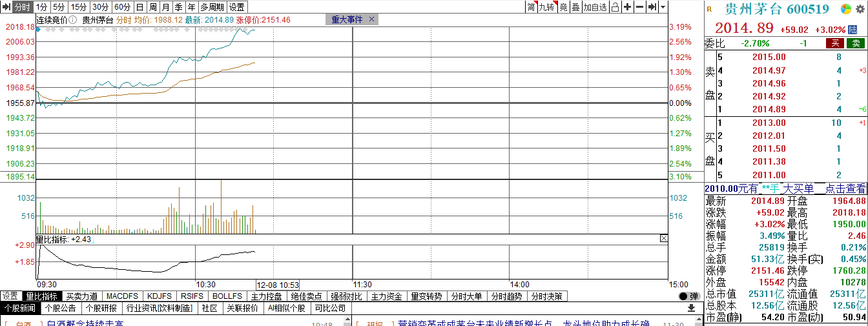
Task: Click the minus zoom-out icon
Action: coord(639,7)
